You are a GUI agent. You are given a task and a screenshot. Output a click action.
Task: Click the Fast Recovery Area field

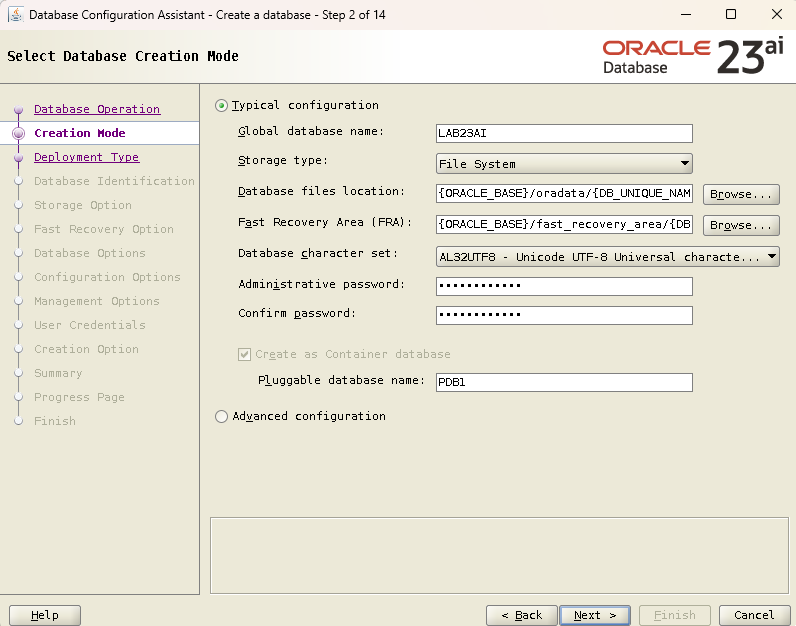coord(564,224)
